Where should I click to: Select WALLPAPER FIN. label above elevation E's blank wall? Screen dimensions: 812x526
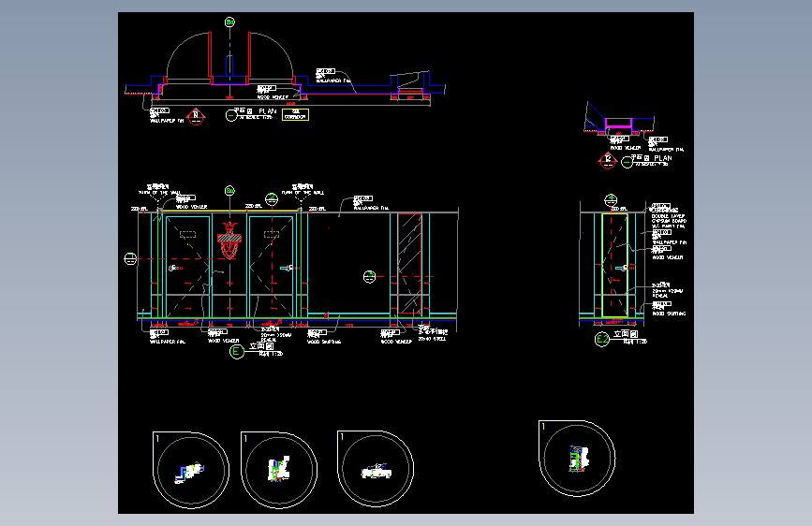(371, 208)
